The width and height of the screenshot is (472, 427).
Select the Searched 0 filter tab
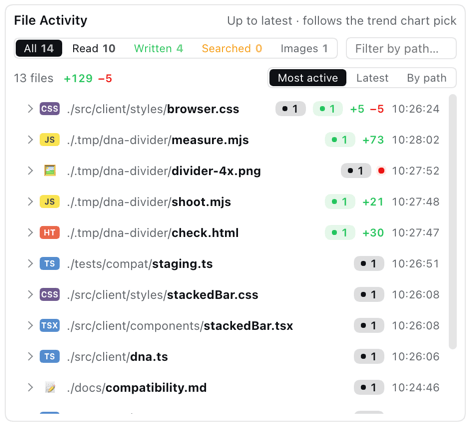(232, 48)
